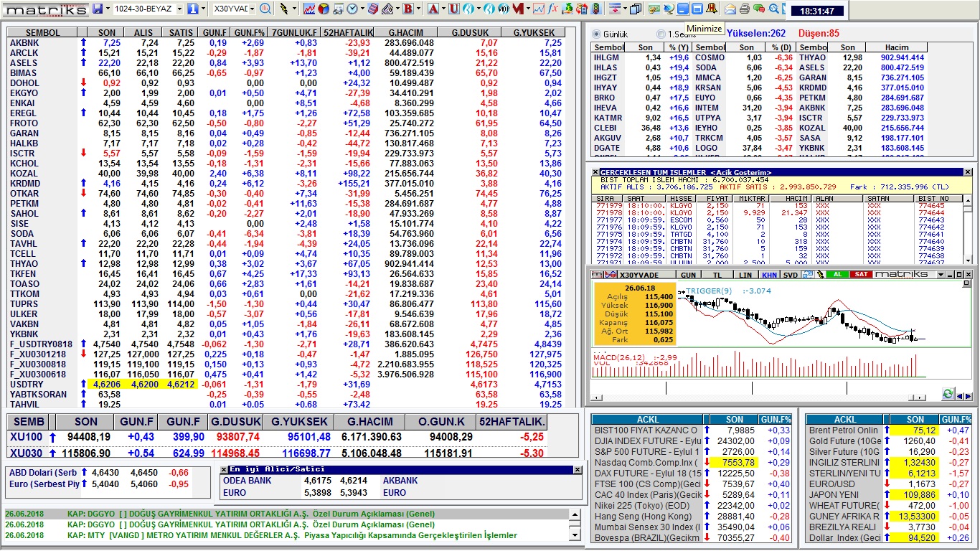This screenshot has width=980, height=551.
Task: Open the news page icon
Action: point(338,9)
